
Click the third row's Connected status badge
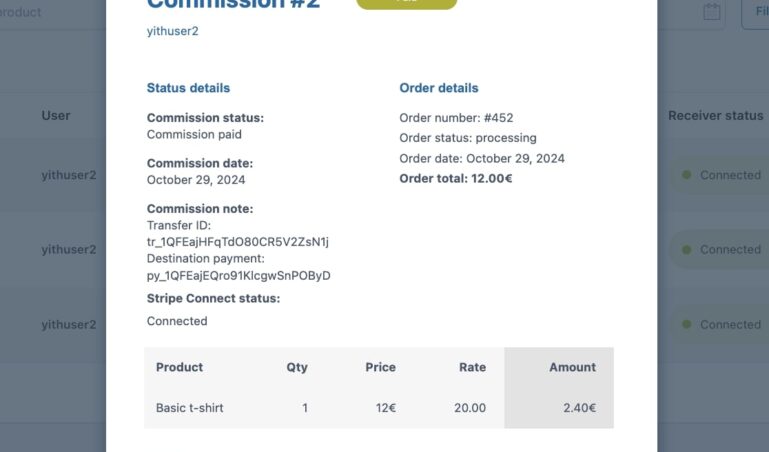point(720,324)
